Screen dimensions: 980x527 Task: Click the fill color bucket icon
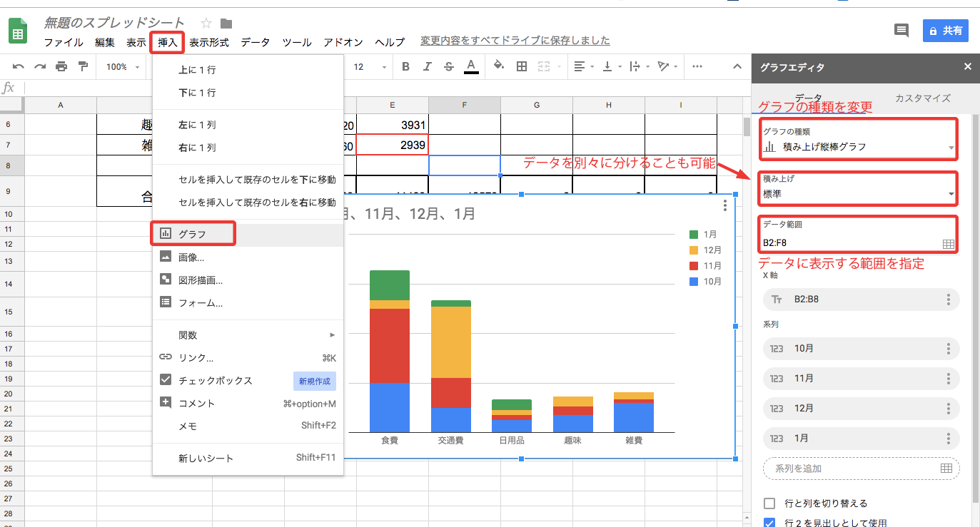point(499,66)
